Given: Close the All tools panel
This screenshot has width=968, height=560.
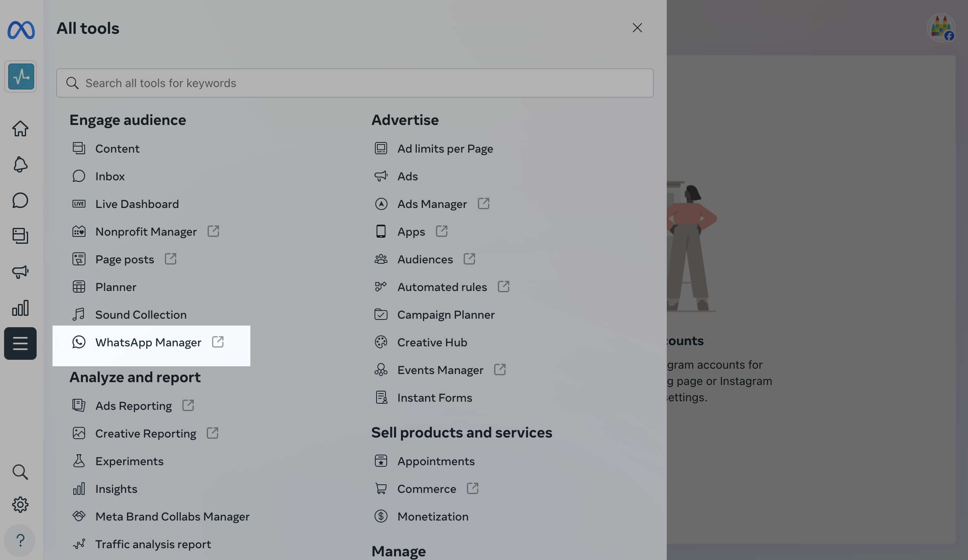Looking at the screenshot, I should click(637, 28).
